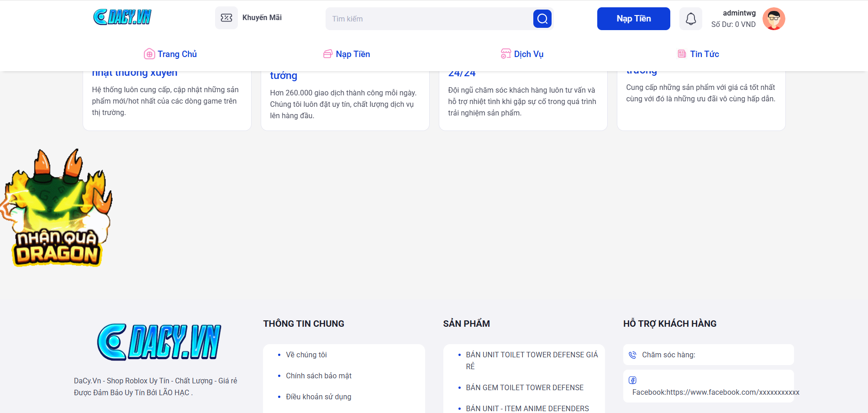Click the 'Cung cấp những sản phẩm' card text
868x413 pixels.
700,93
